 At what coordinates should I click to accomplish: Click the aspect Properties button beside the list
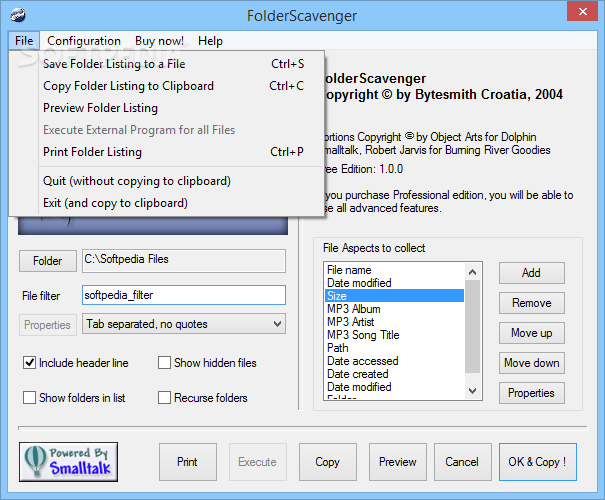pyautogui.click(x=532, y=393)
